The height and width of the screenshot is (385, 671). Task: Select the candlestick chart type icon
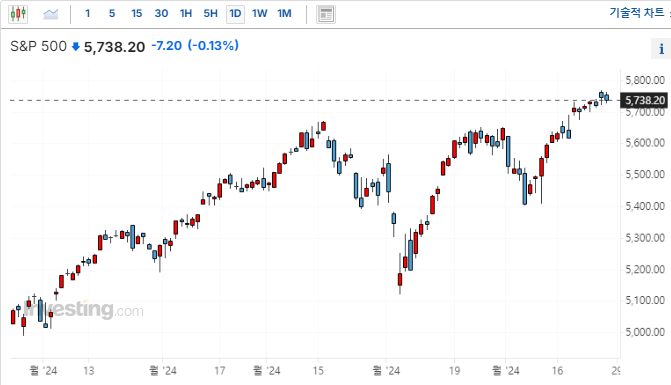point(18,14)
